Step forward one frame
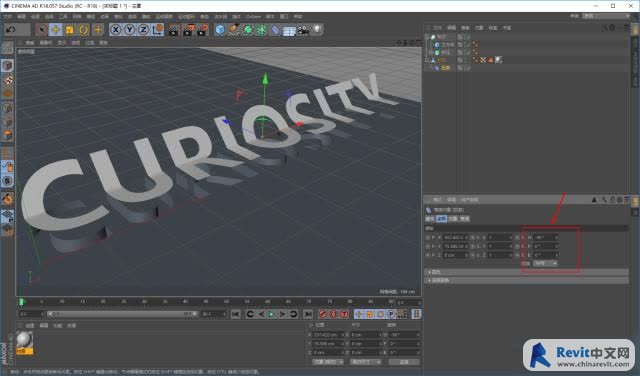The width and height of the screenshot is (640, 376). tap(282, 314)
